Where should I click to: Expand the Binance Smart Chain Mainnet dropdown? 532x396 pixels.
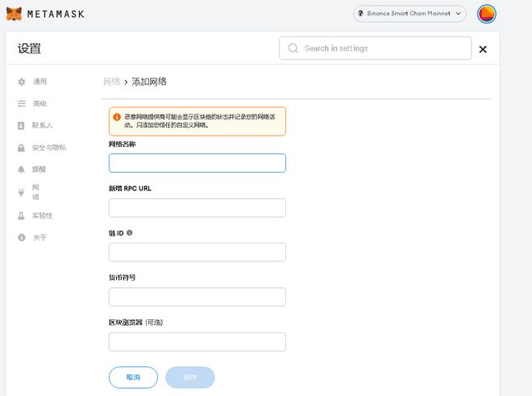point(409,14)
